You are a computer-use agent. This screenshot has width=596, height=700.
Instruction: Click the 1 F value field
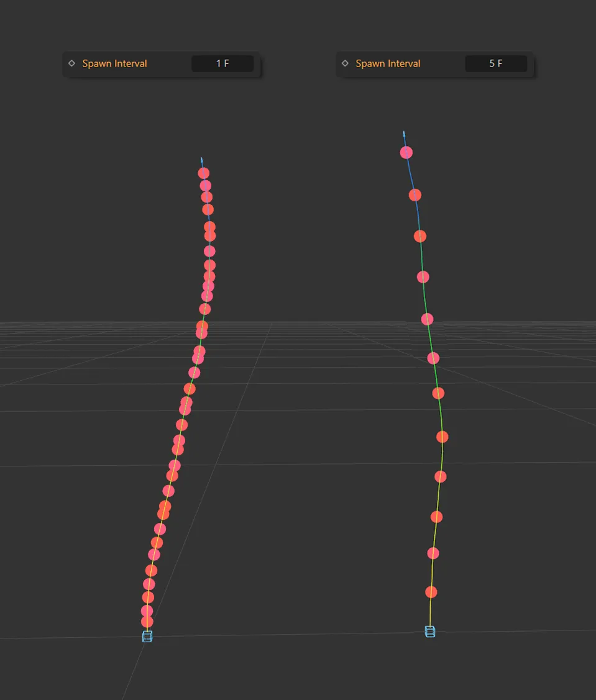point(222,63)
